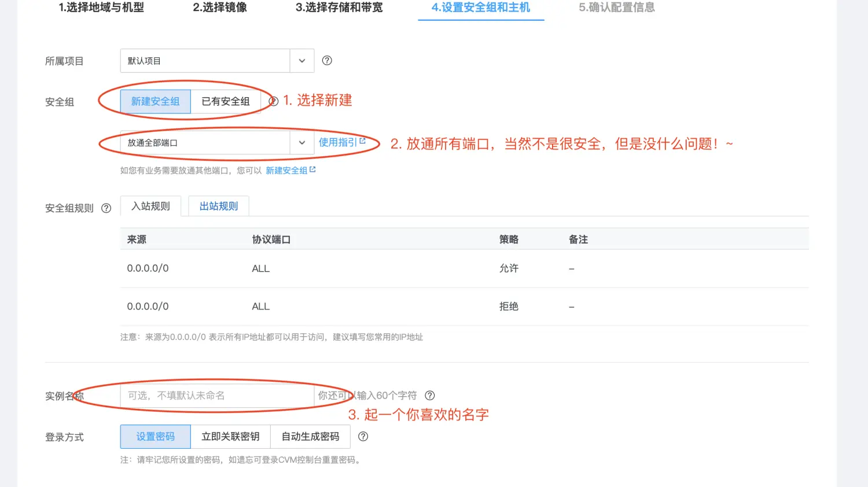The width and height of the screenshot is (868, 487).
Task: Go to step 2.选择镜像
Action: (x=220, y=8)
